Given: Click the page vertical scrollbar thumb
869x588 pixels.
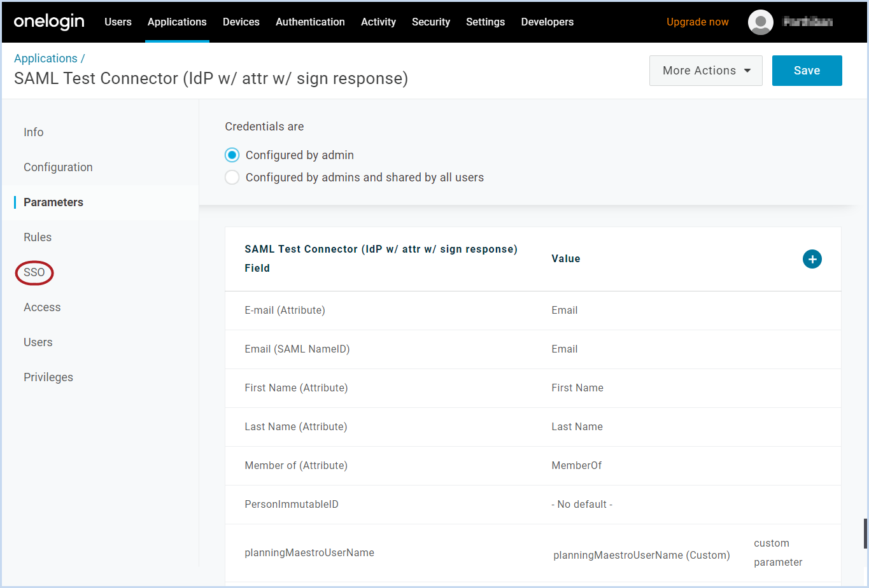Looking at the screenshot, I should pos(866,533).
